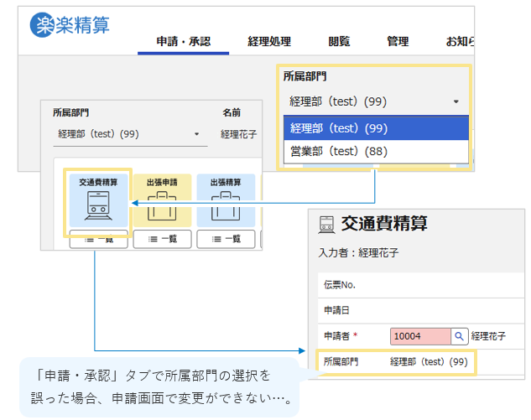531x420 pixels.
Task: Open the blue 出張精算 briefcase tile
Action: 226,200
